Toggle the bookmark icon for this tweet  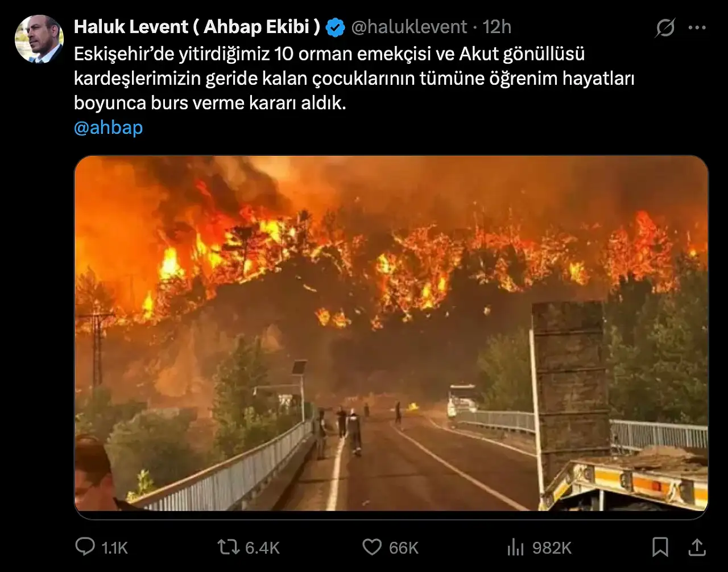(660, 547)
